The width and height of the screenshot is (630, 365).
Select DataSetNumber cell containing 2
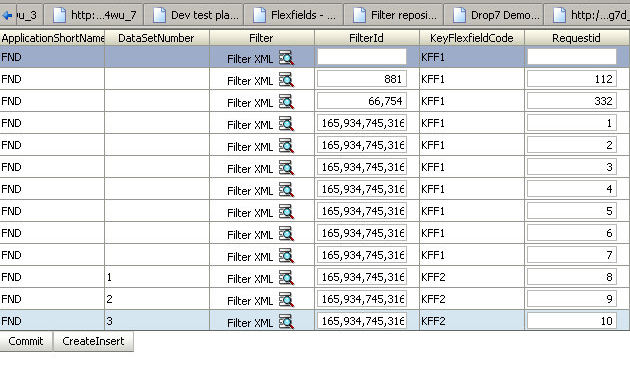click(x=157, y=299)
